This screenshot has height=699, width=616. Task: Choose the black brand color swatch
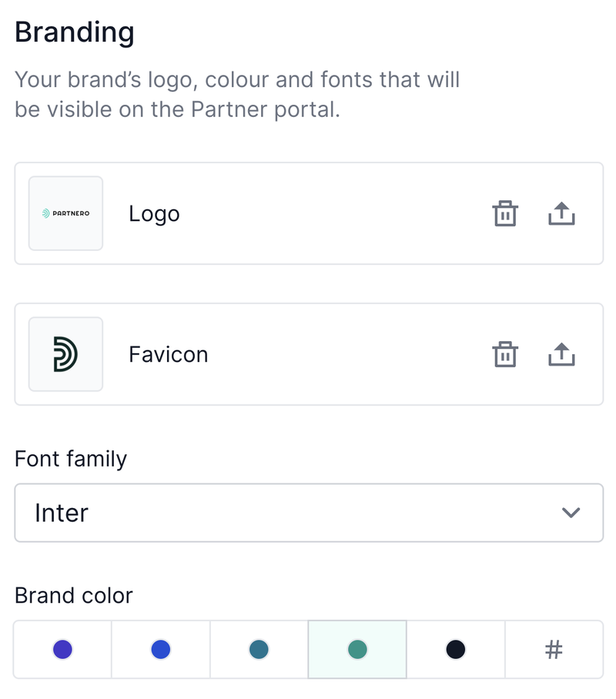tap(456, 650)
